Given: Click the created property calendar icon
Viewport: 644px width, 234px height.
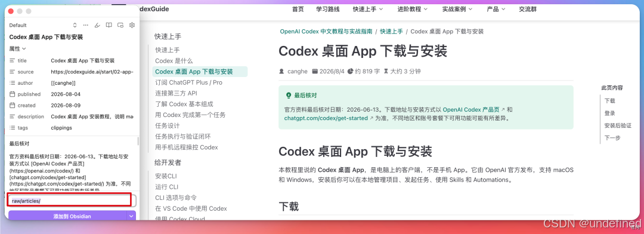Looking at the screenshot, I should tap(13, 105).
